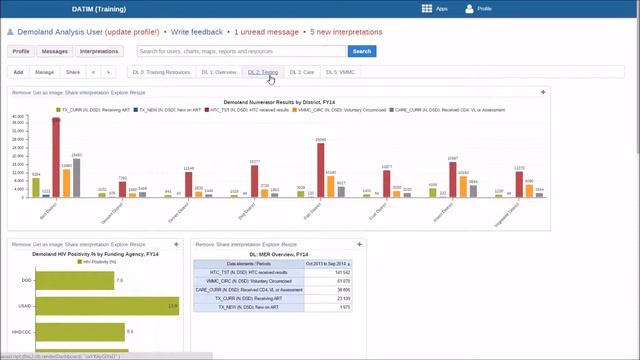Screen dimensions: 640x360
Task: View 5 new interpretations link
Action: pos(346,32)
